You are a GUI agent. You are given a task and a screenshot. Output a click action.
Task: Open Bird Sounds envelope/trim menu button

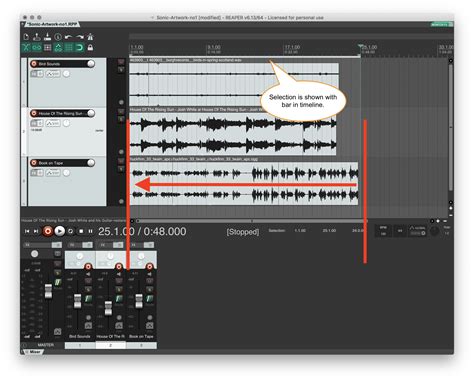(x=53, y=74)
